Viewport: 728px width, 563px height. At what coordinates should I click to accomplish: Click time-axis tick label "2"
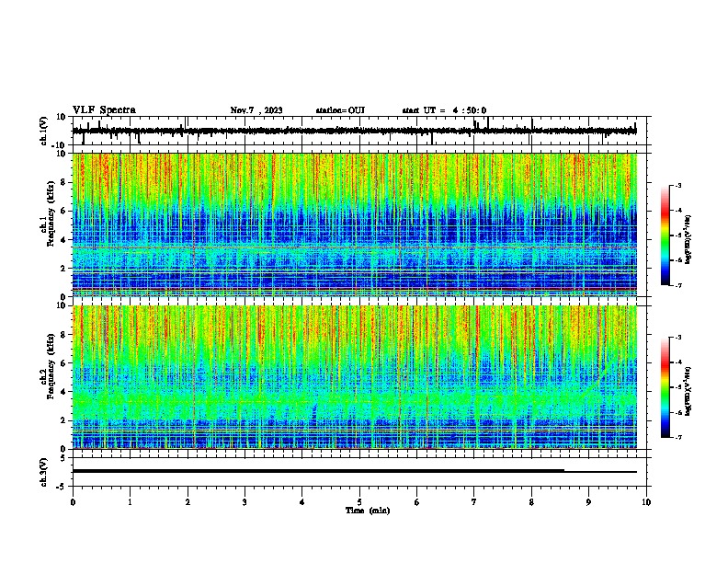tap(188, 502)
